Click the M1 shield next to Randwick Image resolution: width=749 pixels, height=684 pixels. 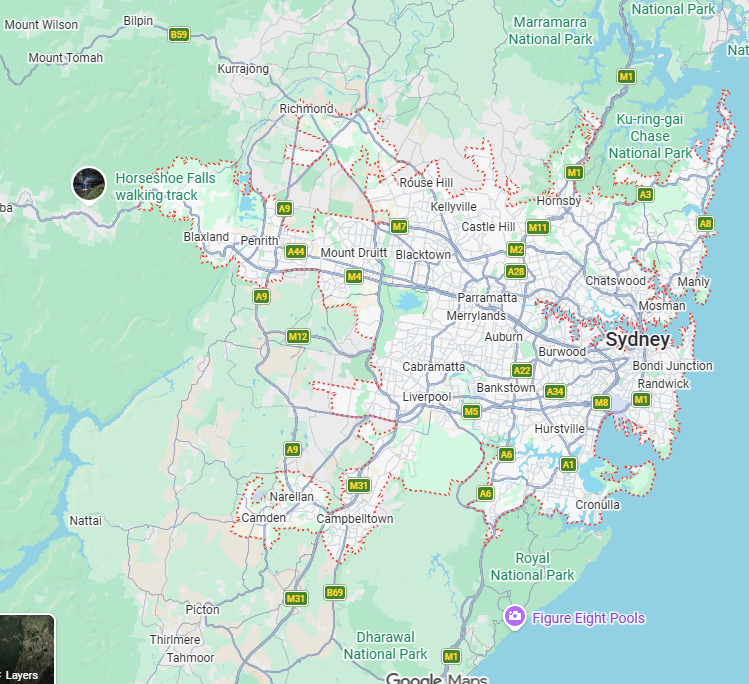pyautogui.click(x=642, y=399)
